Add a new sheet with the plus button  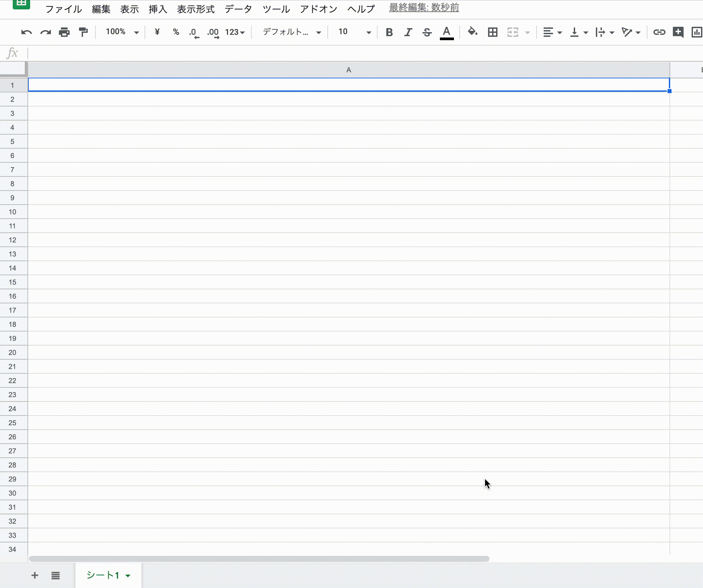(x=35, y=576)
